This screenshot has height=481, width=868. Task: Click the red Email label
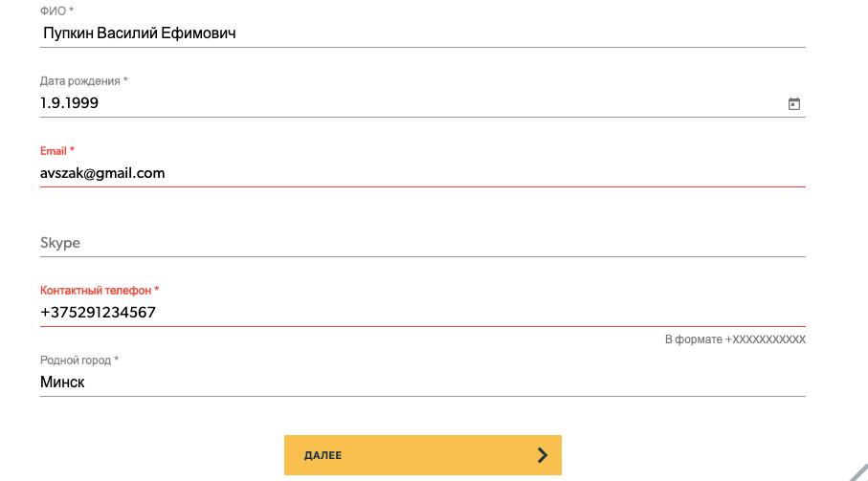pos(54,151)
